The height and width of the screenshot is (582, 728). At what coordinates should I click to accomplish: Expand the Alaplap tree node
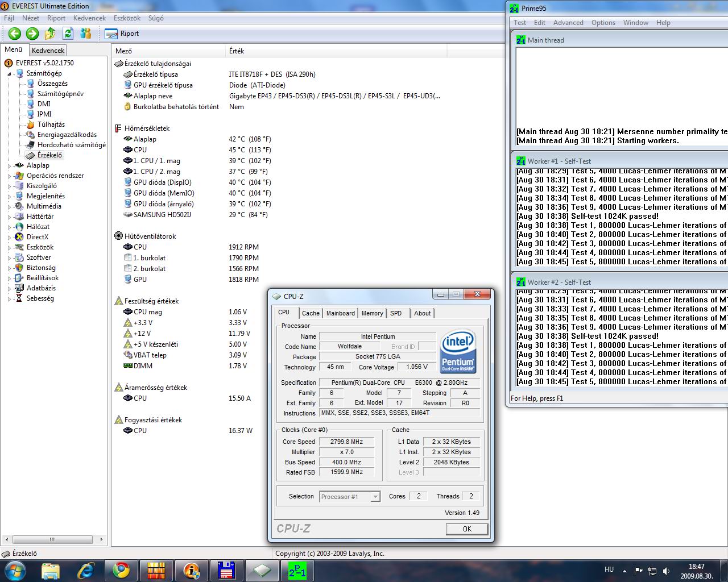[10, 165]
